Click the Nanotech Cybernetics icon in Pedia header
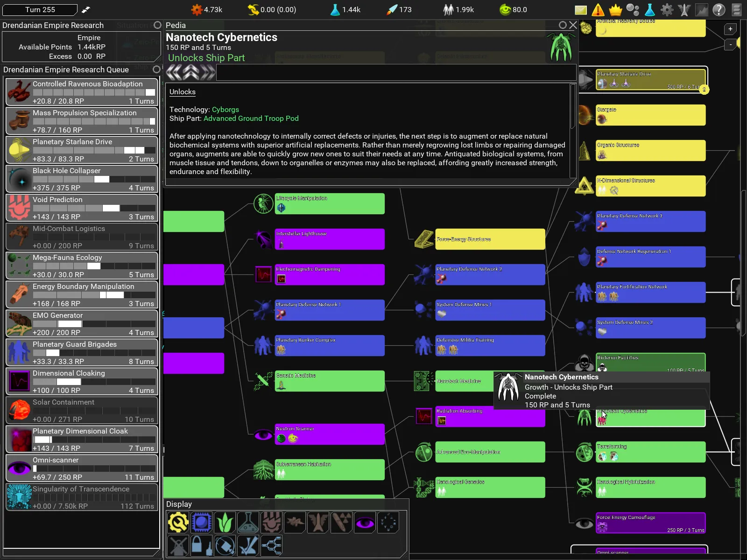The width and height of the screenshot is (747, 560). coord(561,47)
